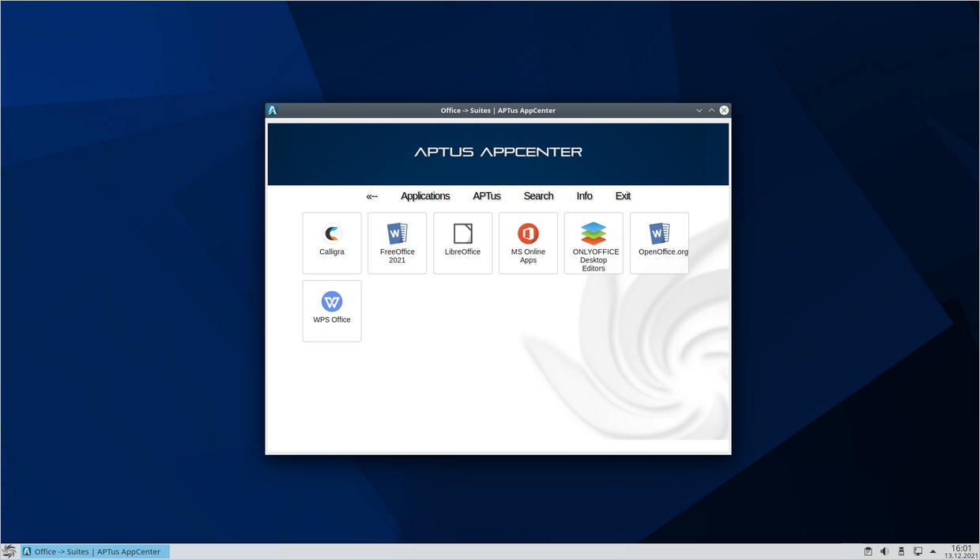Open the Applications menu
Viewport: 980px width, 560px height.
(x=425, y=195)
